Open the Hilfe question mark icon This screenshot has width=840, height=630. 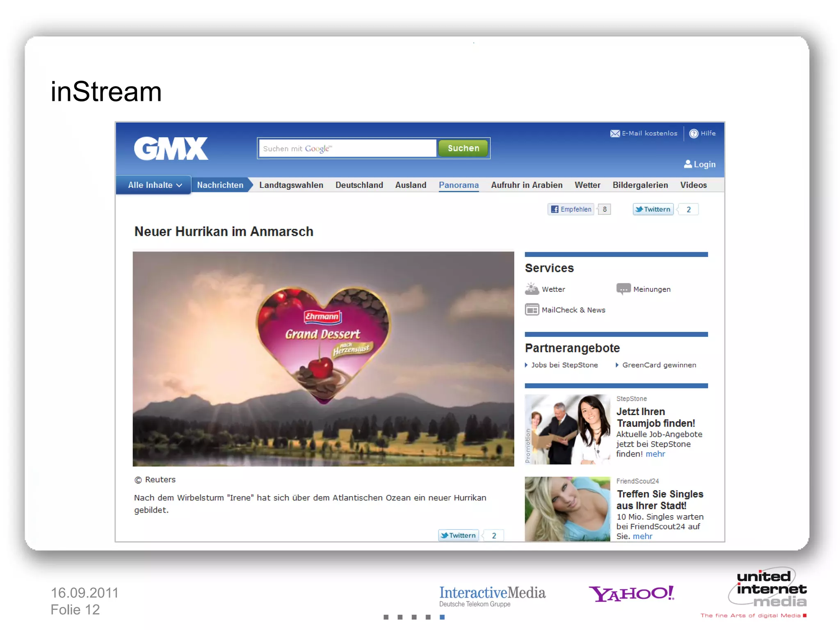[693, 133]
